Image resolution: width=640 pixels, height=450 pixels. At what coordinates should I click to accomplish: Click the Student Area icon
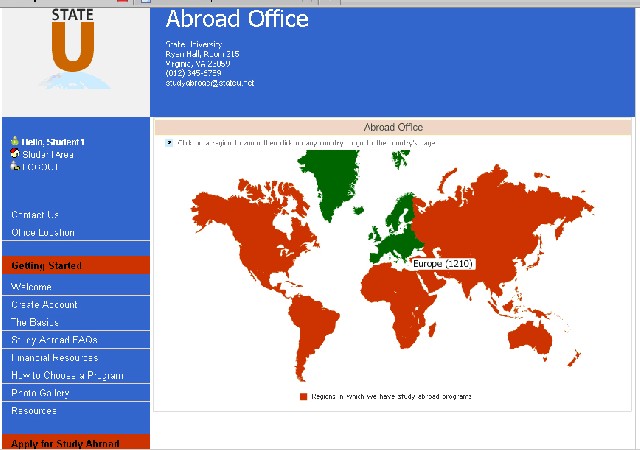pos(15,155)
